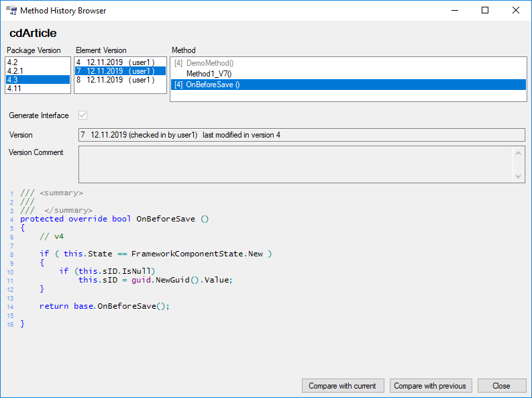The image size is (532, 398).
Task: Click the cdArticle heading
Action: point(33,34)
